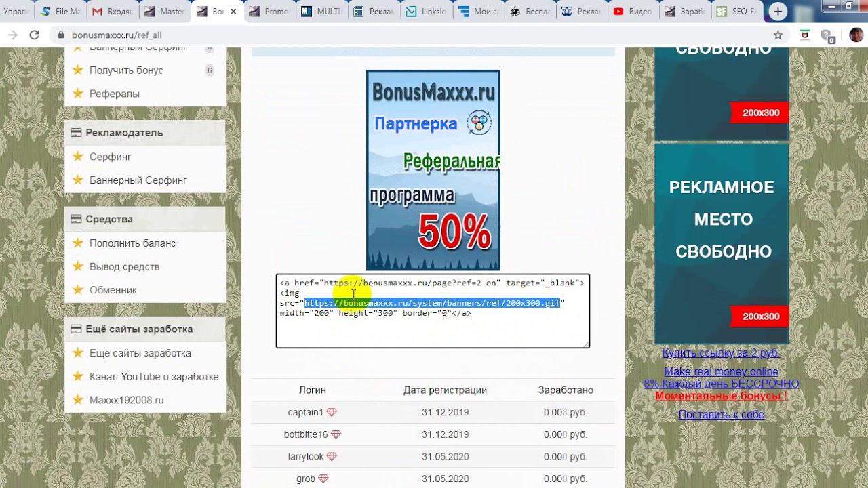Open the Maxxx192008.ru link
The height and width of the screenshot is (488, 868).
[127, 401]
